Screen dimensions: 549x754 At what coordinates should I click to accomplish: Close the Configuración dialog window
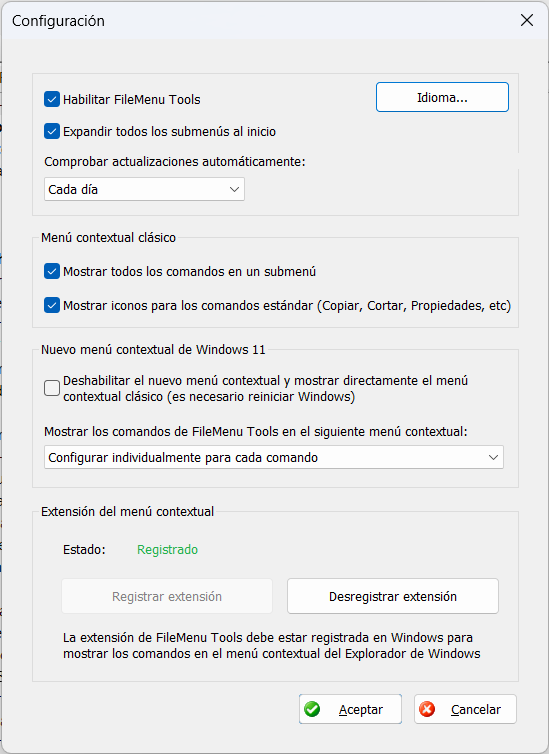pyautogui.click(x=527, y=20)
